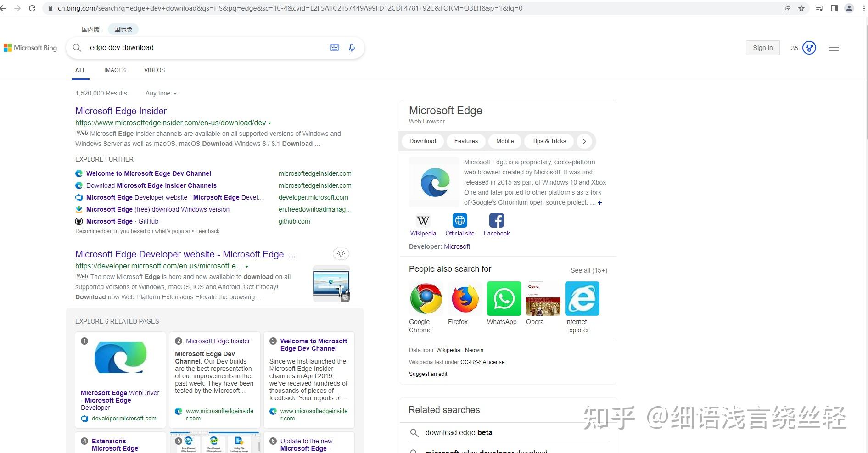Click the Microsoft Edge logo image in knowledge panel
Viewport: 868px width, 453px height.
click(x=434, y=182)
